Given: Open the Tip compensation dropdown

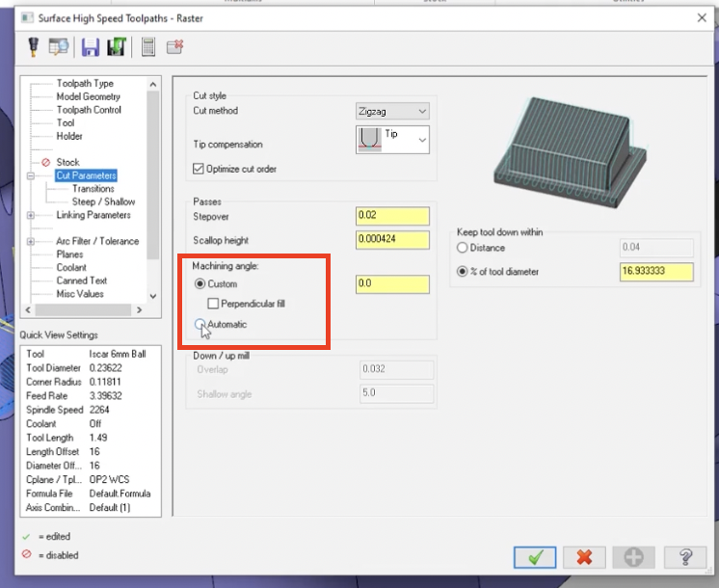Looking at the screenshot, I should point(392,140).
